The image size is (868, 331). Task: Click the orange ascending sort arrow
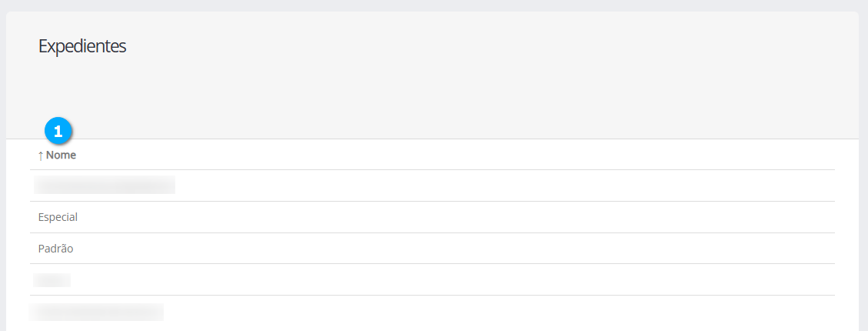(x=41, y=155)
